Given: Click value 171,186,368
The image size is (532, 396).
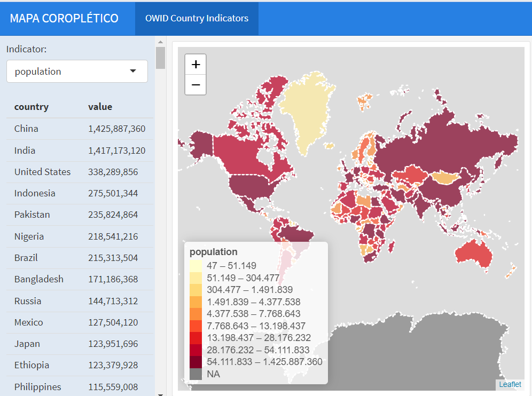Looking at the screenshot, I should coord(113,279).
